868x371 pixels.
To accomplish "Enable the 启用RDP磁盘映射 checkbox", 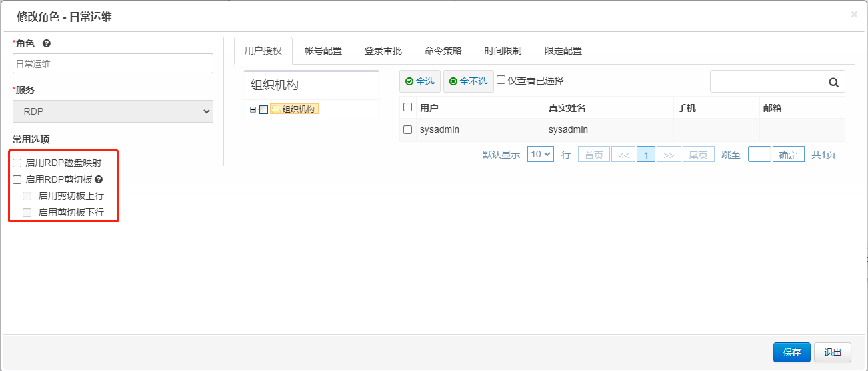I will click(x=17, y=163).
